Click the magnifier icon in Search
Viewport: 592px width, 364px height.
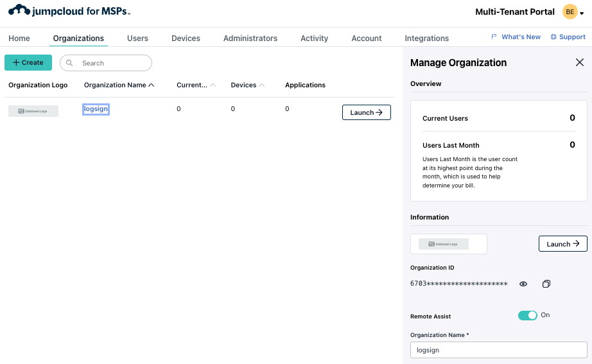click(69, 63)
